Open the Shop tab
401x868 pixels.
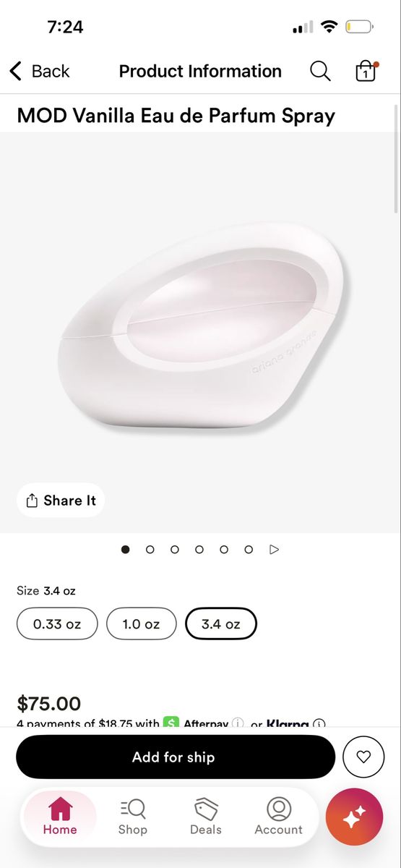click(x=133, y=817)
